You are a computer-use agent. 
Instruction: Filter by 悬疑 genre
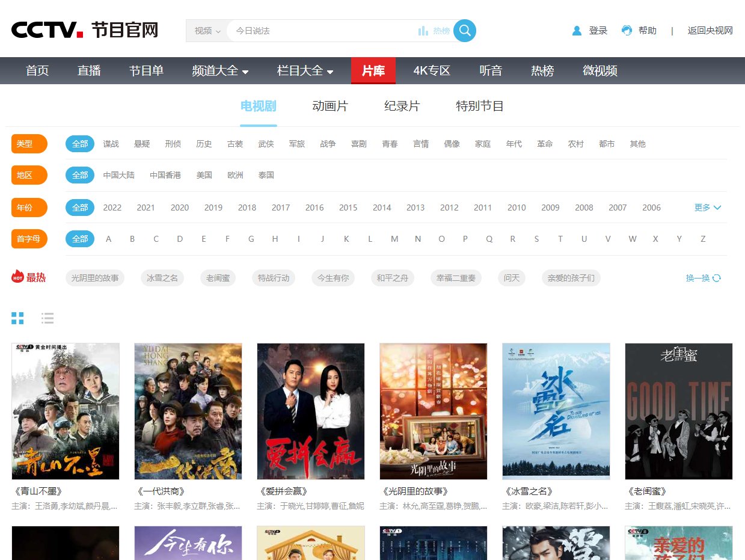point(142,144)
